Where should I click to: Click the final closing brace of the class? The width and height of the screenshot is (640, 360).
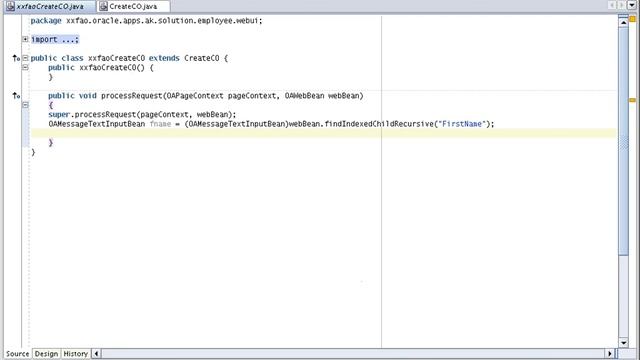click(33, 152)
